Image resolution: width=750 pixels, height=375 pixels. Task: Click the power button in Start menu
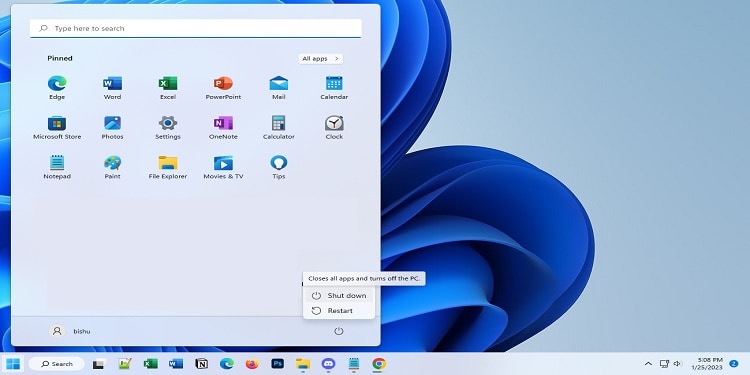pyautogui.click(x=339, y=331)
